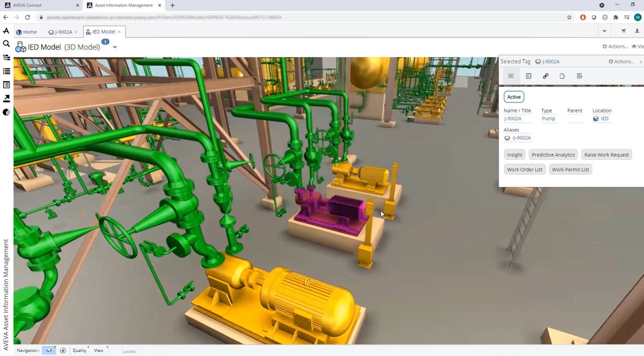Select the last list-export icon in tag panel
This screenshot has height=356, width=644.
[580, 76]
